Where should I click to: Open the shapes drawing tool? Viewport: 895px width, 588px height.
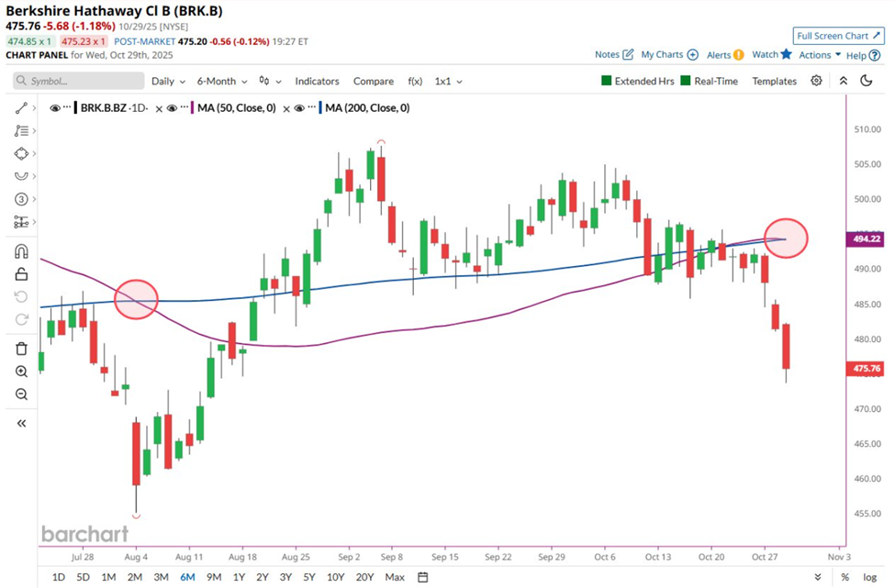tap(20, 153)
